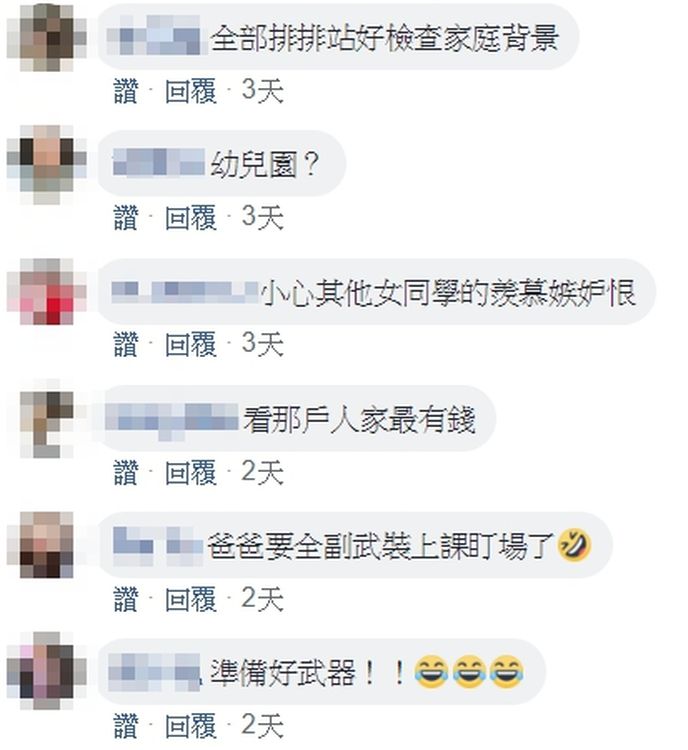
Task: Open red avatar beside 羨慕嫉妒恨 comment
Action: (x=47, y=291)
